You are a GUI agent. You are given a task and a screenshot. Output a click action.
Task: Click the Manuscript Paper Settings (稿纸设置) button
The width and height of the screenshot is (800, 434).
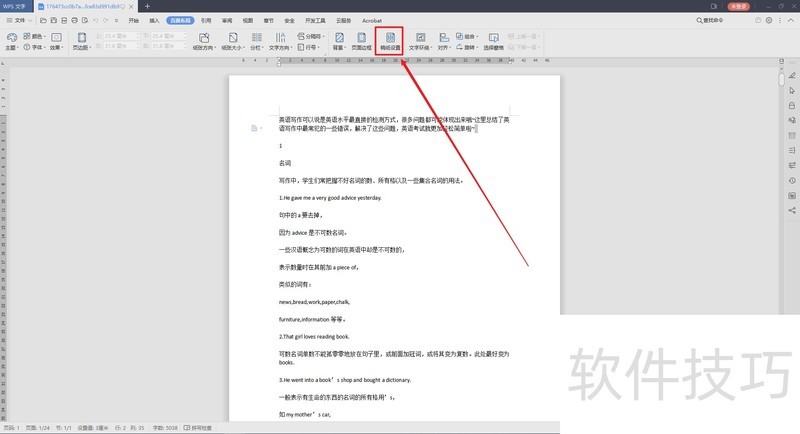390,41
